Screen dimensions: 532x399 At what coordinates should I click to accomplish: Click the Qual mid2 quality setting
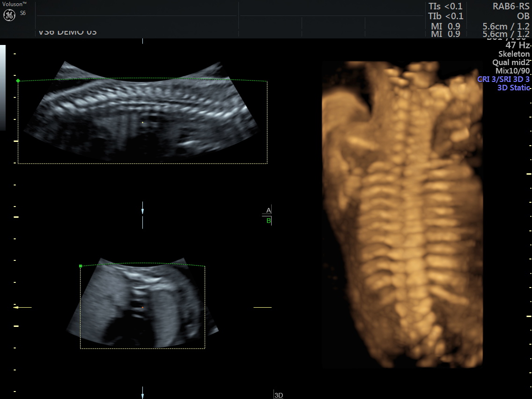click(x=511, y=62)
